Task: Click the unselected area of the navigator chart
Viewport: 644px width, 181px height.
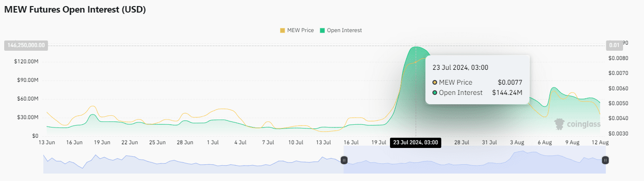Action: coord(193,160)
